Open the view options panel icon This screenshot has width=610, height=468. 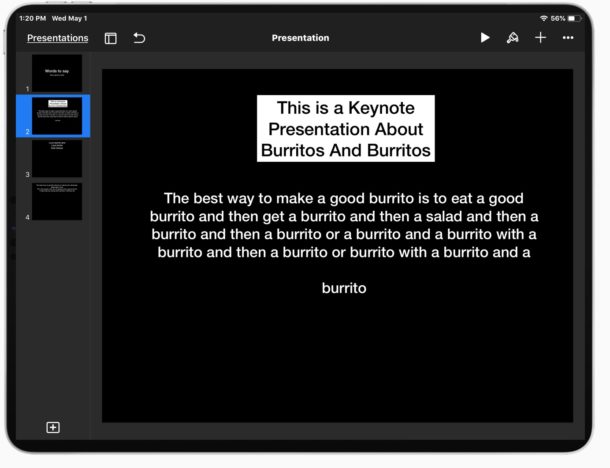coord(111,38)
